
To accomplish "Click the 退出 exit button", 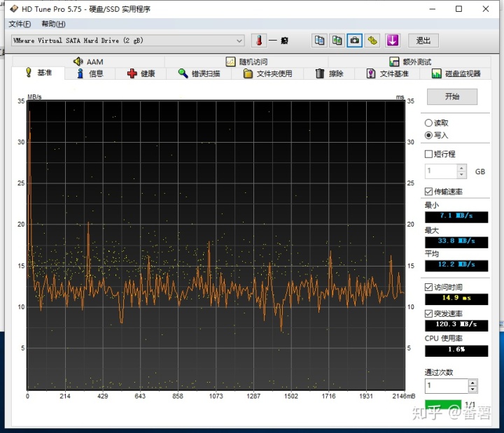I will 423,41.
